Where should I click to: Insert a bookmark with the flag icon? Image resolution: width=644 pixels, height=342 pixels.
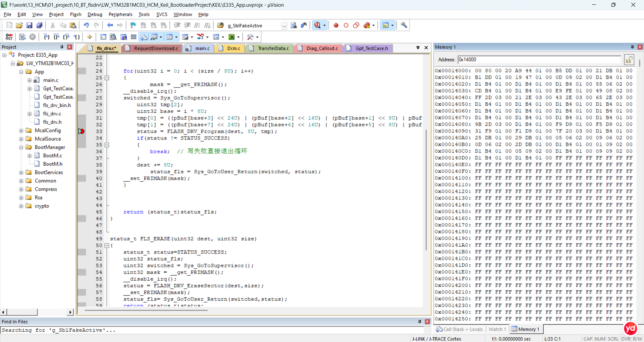coord(133,25)
